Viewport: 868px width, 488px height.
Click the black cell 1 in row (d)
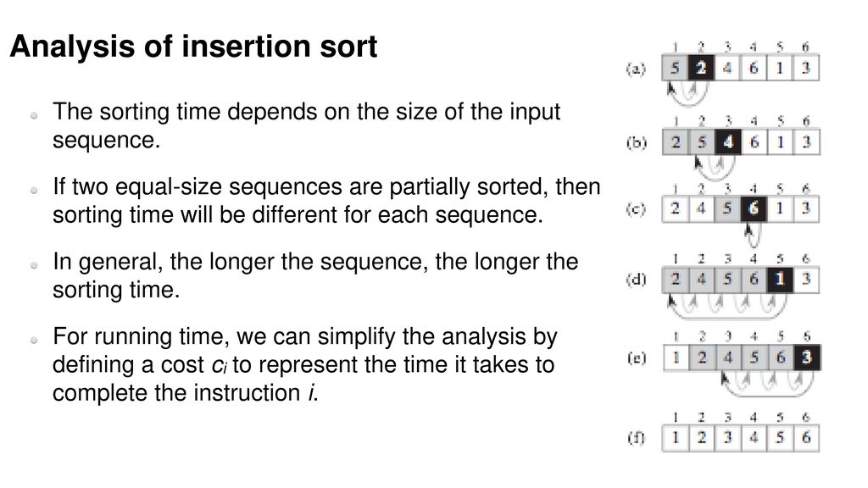tap(780, 280)
